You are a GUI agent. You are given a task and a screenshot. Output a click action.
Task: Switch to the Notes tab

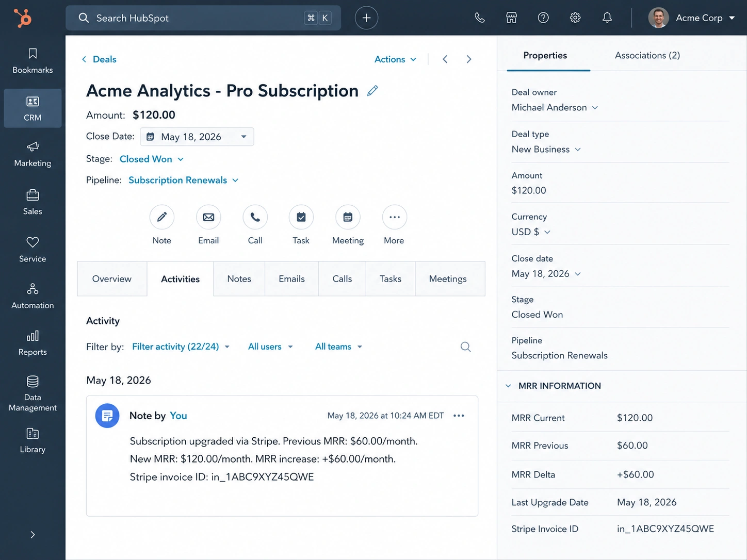click(x=239, y=279)
